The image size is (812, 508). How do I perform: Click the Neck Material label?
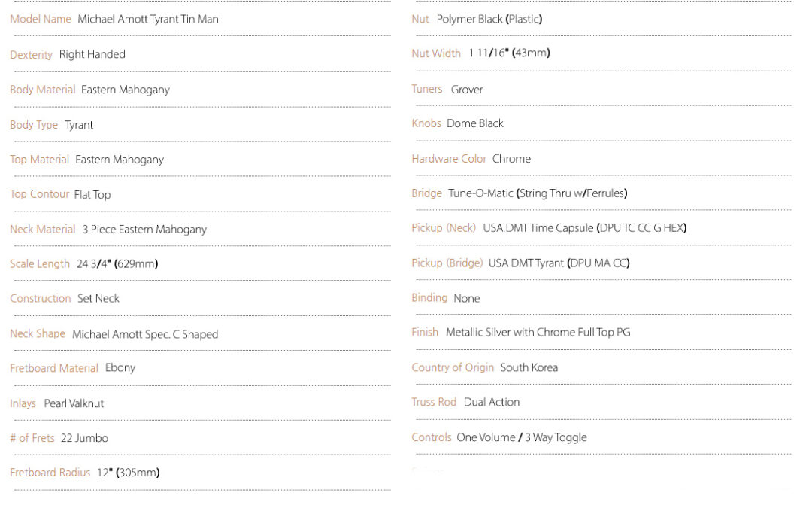coord(42,229)
